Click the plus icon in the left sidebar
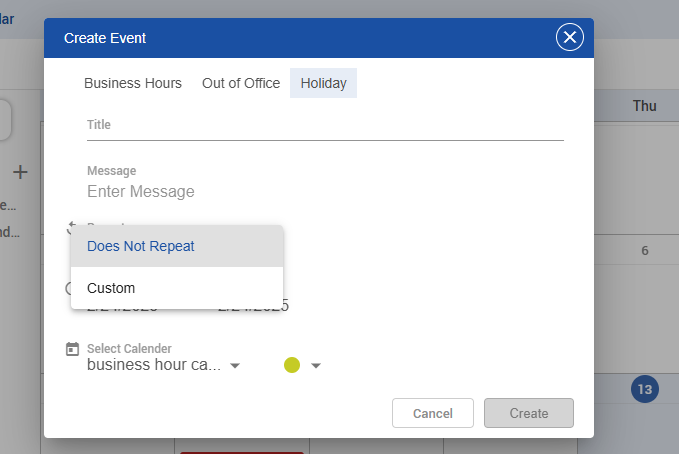The image size is (679, 454). click(x=20, y=172)
